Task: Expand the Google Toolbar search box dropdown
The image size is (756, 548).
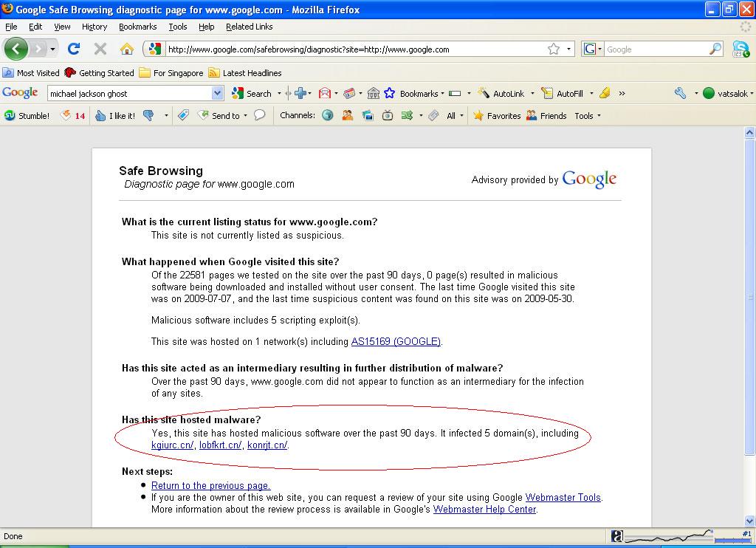Action: tap(218, 94)
